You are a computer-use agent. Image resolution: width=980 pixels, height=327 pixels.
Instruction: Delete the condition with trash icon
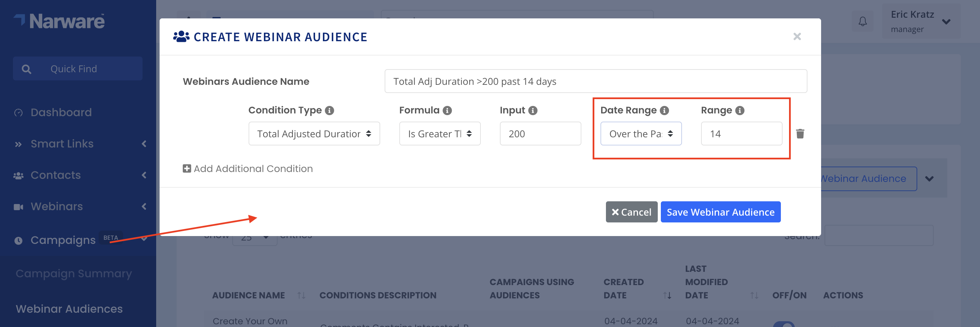point(800,134)
